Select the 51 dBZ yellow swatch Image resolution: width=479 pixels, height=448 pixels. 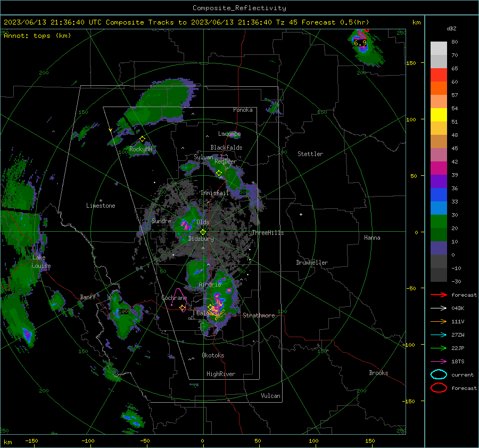439,115
